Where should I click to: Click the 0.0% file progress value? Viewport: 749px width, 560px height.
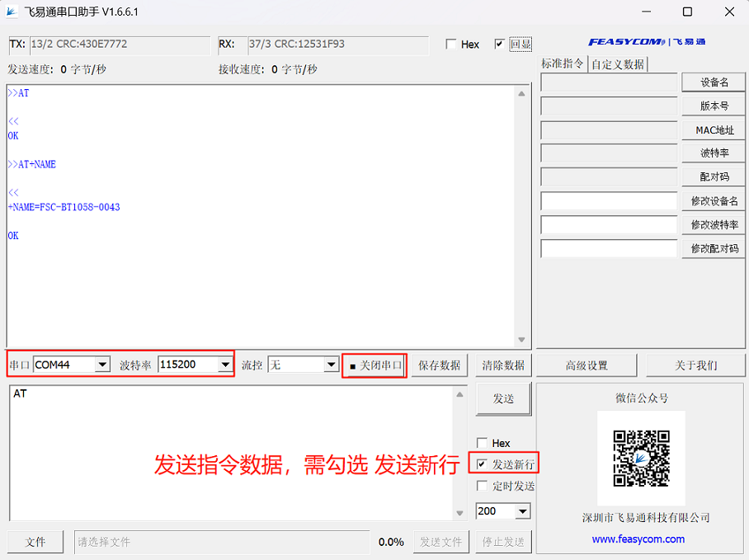coord(391,542)
